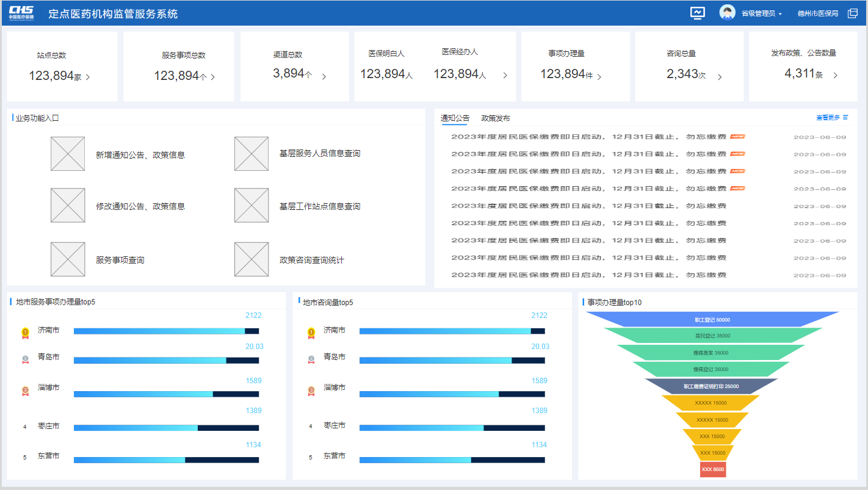
Task: Click the 基层工作站点信息查询 entry icon
Action: pos(251,206)
